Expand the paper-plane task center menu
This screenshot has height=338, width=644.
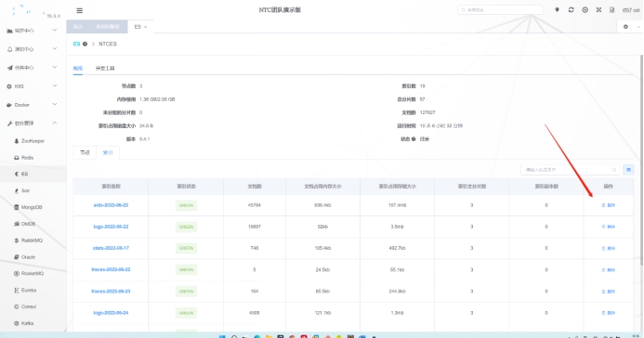[x=32, y=68]
